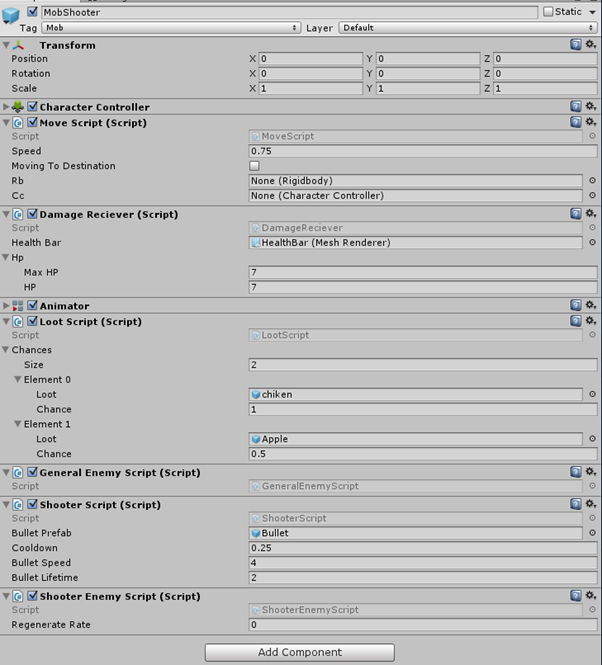
Task: Open Move Script help icon
Action: pos(576,122)
